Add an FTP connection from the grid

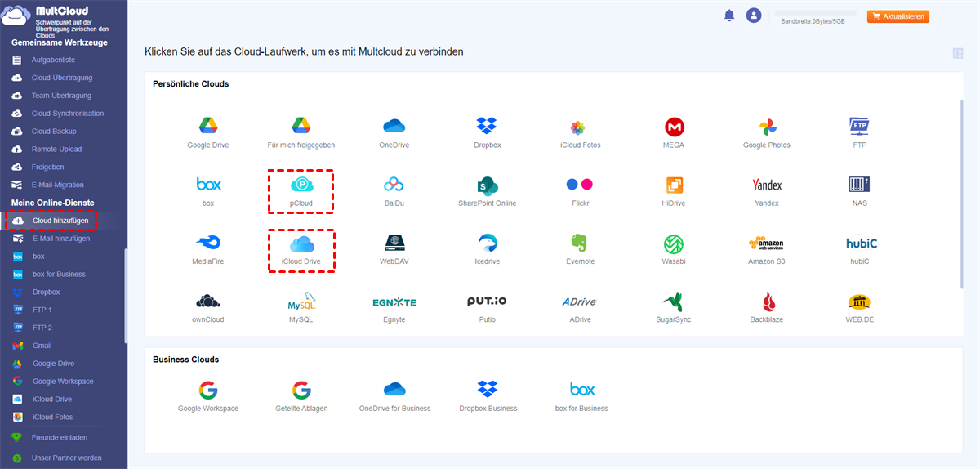pos(859,133)
